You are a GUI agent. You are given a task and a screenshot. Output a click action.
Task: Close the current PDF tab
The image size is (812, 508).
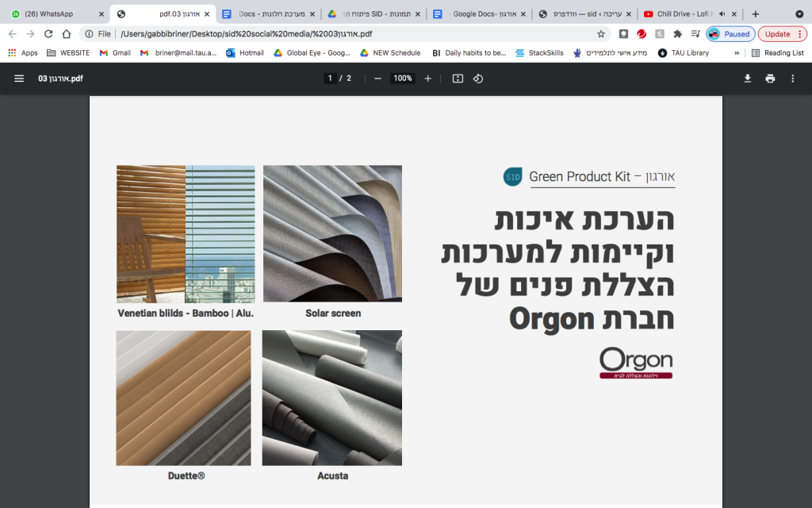tap(207, 14)
